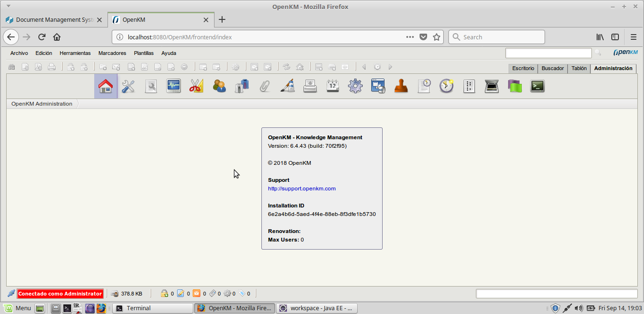The image size is (644, 314).
Task: Click the paperclip icon in admin toolbar
Action: 265,86
